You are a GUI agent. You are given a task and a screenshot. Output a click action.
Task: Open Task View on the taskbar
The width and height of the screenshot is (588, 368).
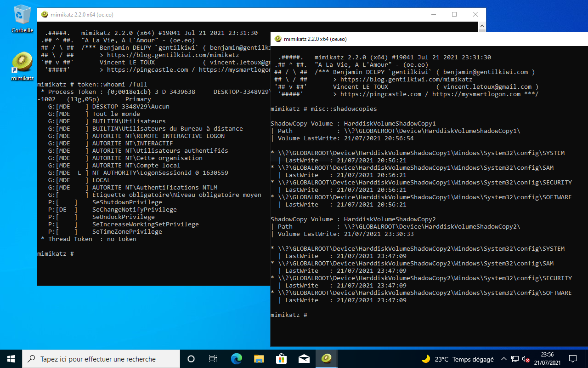pos(213,359)
